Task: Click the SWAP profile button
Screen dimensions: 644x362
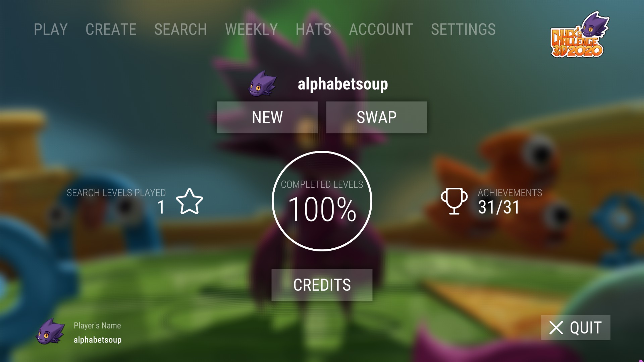Action: (x=377, y=117)
